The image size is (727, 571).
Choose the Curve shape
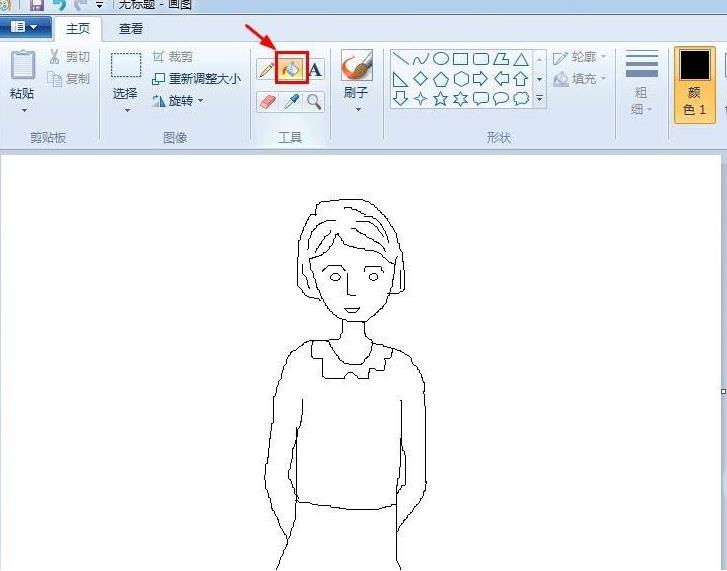point(421,59)
